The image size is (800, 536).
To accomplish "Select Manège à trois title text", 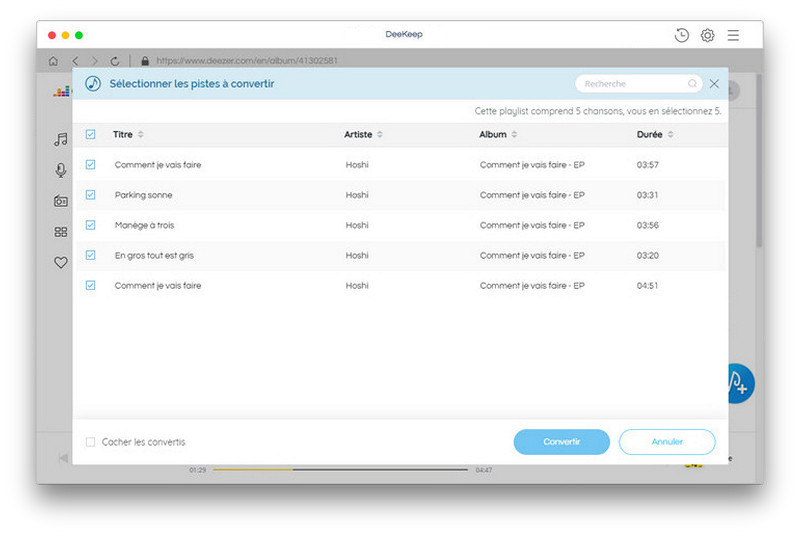I will (x=144, y=225).
